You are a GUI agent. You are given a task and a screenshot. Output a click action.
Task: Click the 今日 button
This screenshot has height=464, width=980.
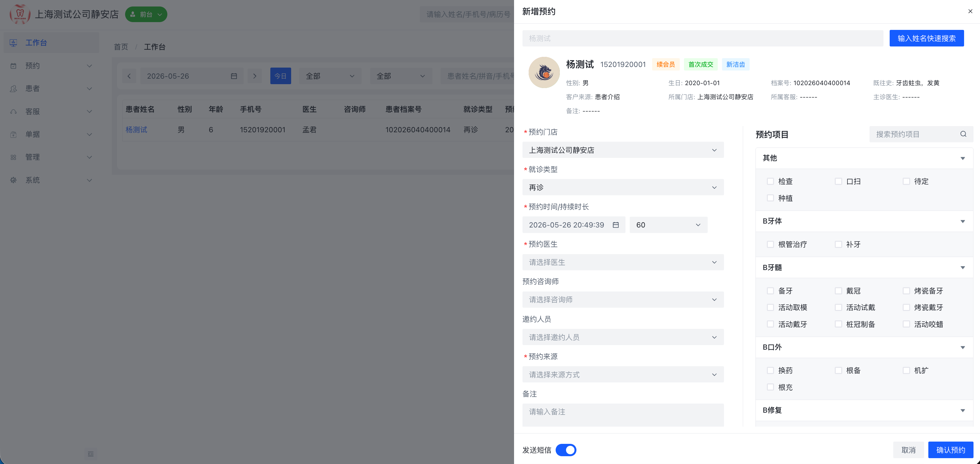[x=280, y=76]
